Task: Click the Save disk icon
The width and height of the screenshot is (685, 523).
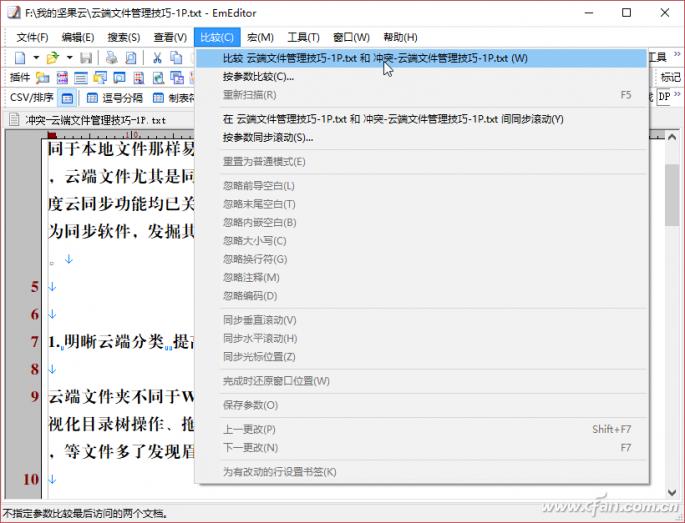Action: (86, 58)
